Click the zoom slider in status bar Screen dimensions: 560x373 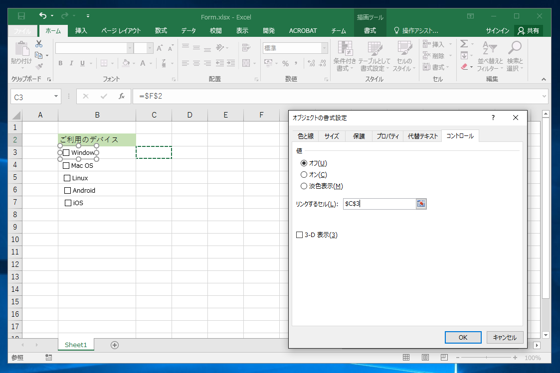(486, 357)
